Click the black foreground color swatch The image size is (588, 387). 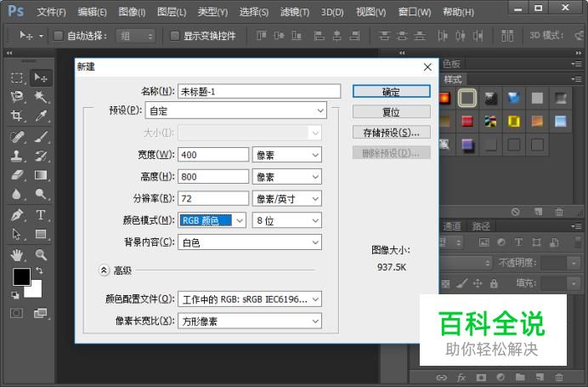point(20,277)
